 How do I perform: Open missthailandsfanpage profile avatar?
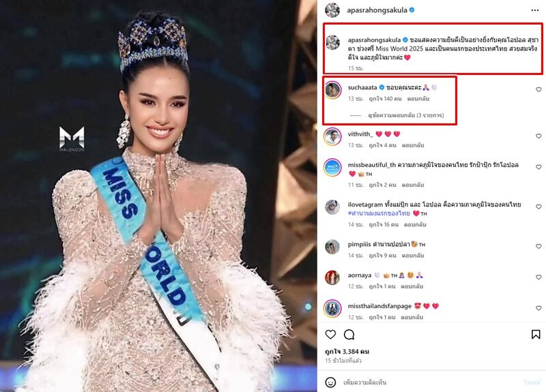(x=332, y=308)
